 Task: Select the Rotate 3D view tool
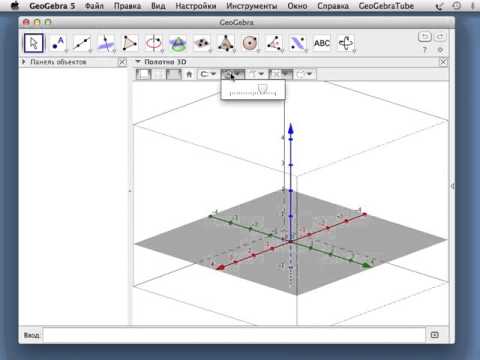point(346,43)
